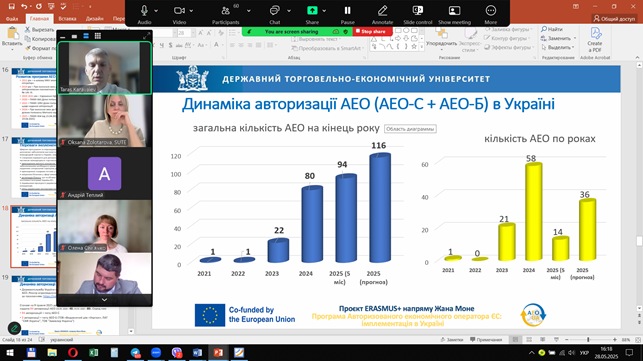The height and width of the screenshot is (361, 643).
Task: Open the Вставка ribbon tab
Action: tap(67, 18)
